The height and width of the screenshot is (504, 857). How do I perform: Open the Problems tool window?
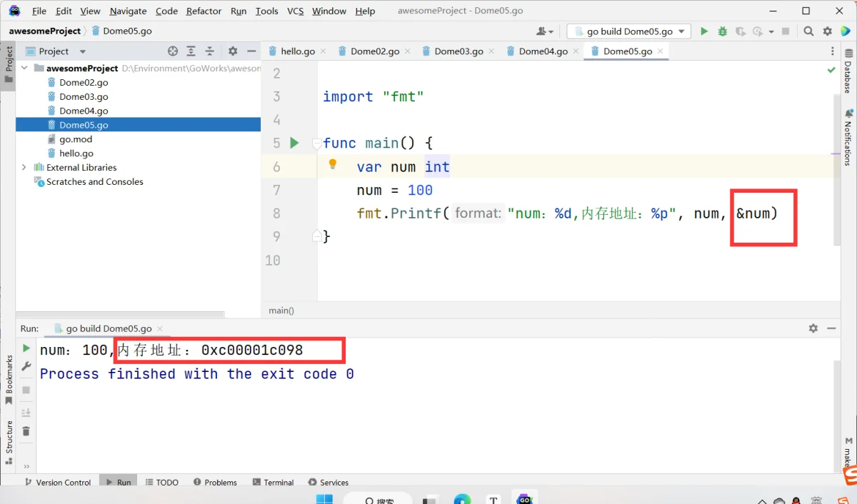point(214,483)
